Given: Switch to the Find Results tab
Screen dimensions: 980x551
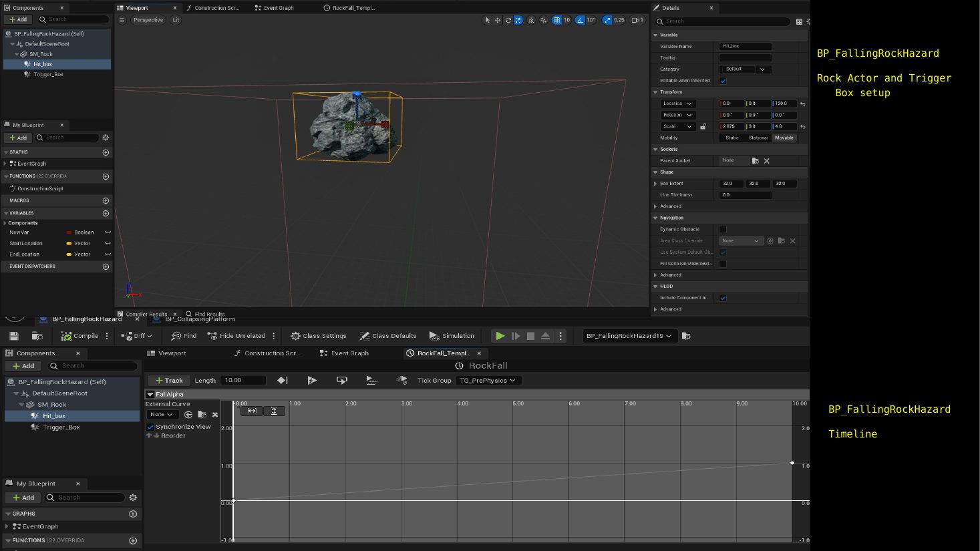Looking at the screenshot, I should (x=206, y=314).
